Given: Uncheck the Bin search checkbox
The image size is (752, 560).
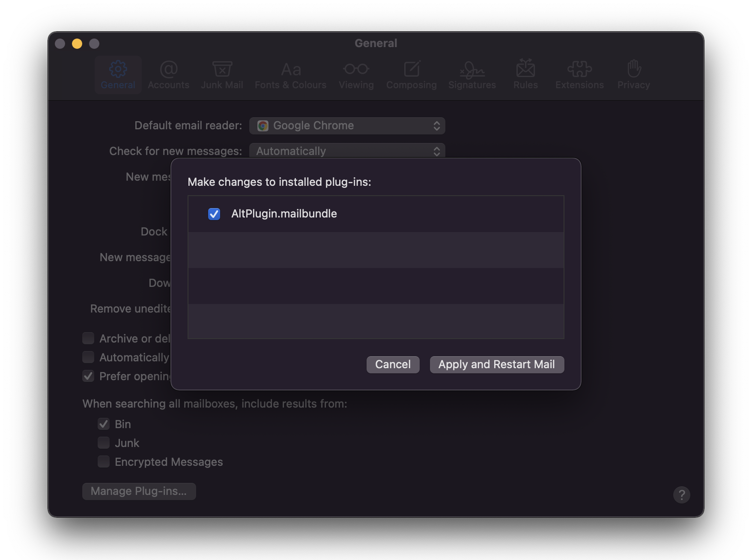Looking at the screenshot, I should coord(104,424).
